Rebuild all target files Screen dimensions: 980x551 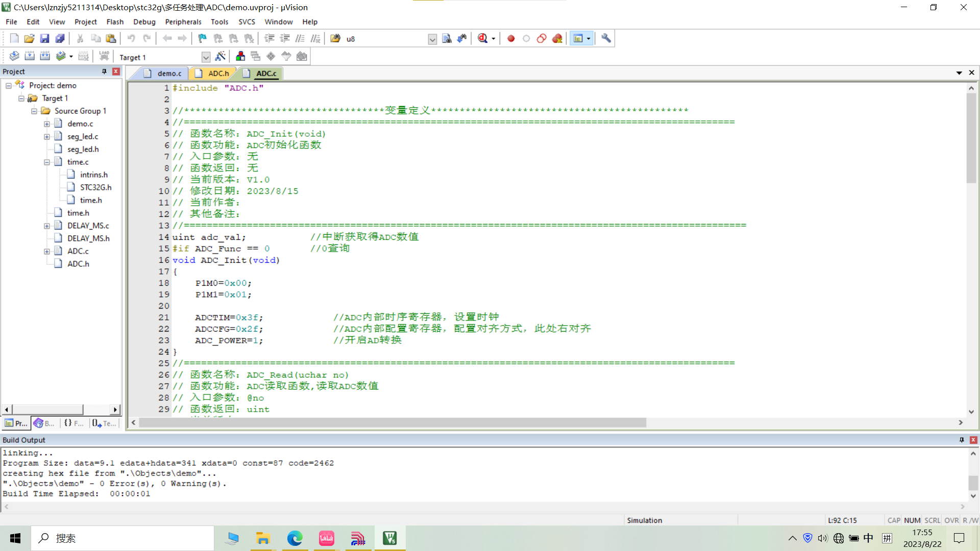[45, 56]
